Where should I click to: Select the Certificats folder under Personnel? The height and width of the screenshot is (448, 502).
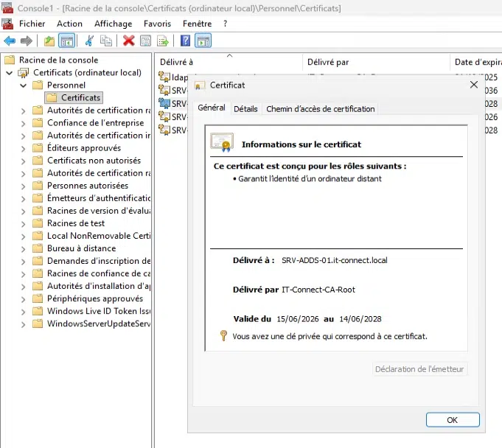pyautogui.click(x=74, y=97)
